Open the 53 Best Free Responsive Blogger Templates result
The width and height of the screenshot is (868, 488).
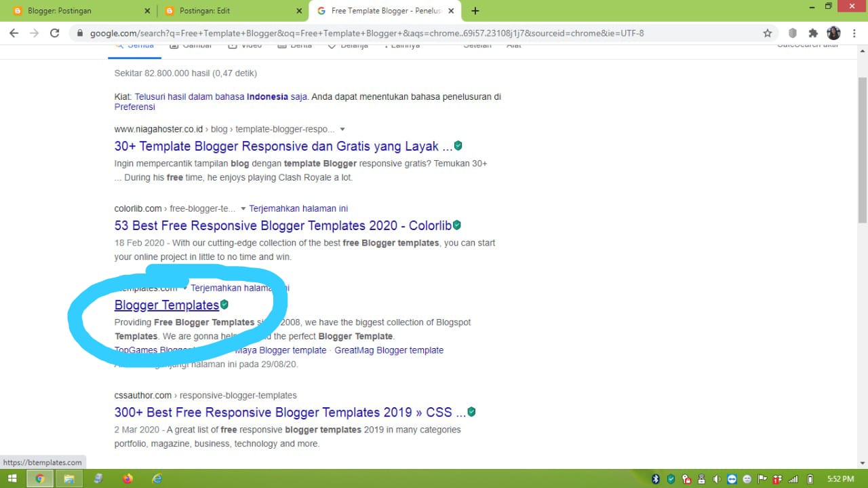(x=283, y=225)
